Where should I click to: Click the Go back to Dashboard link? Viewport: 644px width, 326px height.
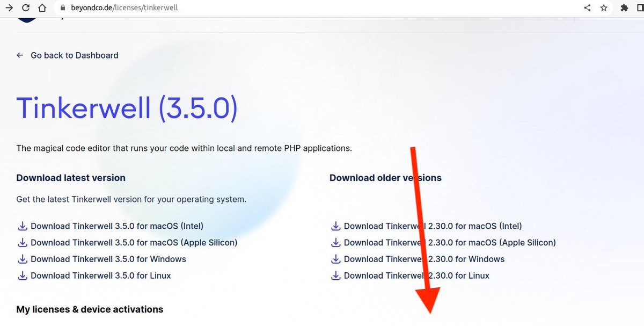pyautogui.click(x=75, y=55)
